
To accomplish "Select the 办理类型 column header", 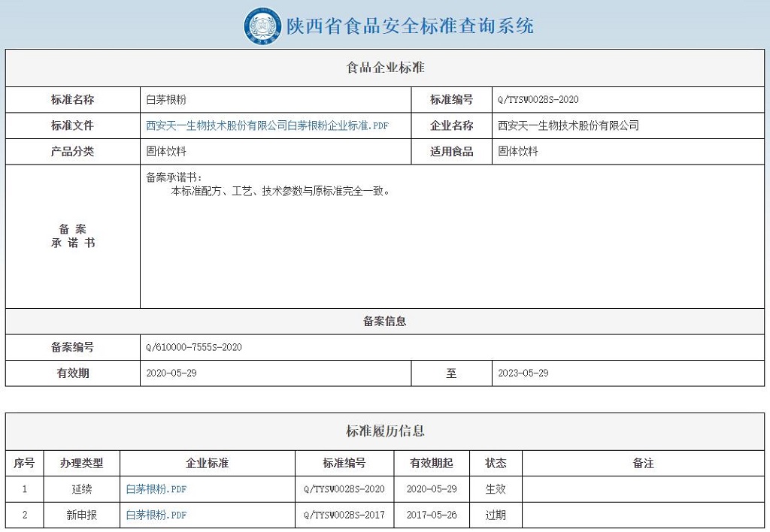I will click(x=83, y=464).
